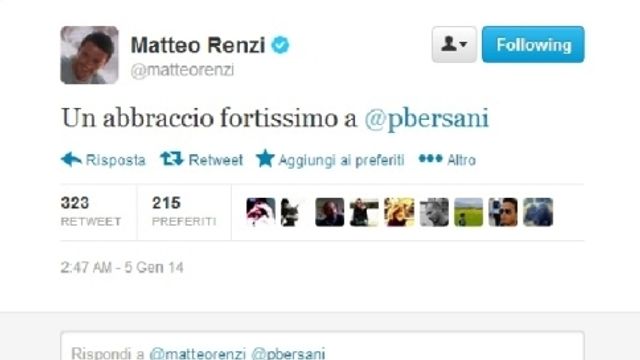View the 323 Retweet count list
This screenshot has height=360, width=640.
(91, 211)
